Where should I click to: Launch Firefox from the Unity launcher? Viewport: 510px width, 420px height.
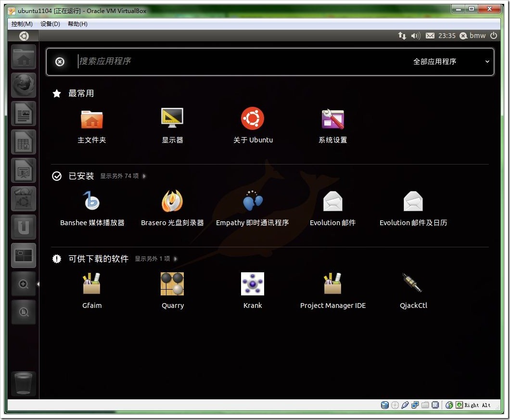click(x=24, y=85)
